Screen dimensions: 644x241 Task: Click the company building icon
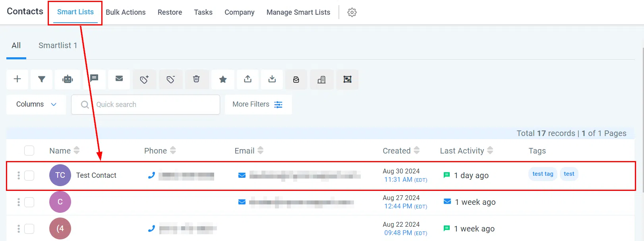[322, 80]
